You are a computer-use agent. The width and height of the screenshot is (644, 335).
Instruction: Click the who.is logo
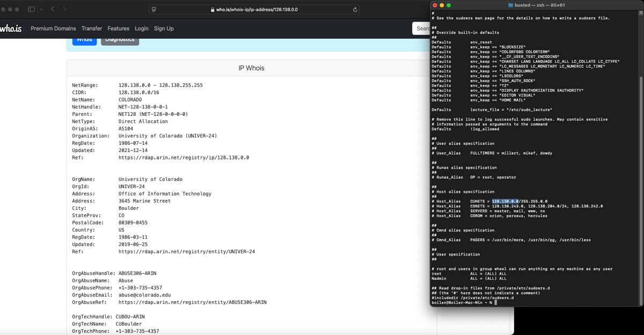pyautogui.click(x=11, y=28)
